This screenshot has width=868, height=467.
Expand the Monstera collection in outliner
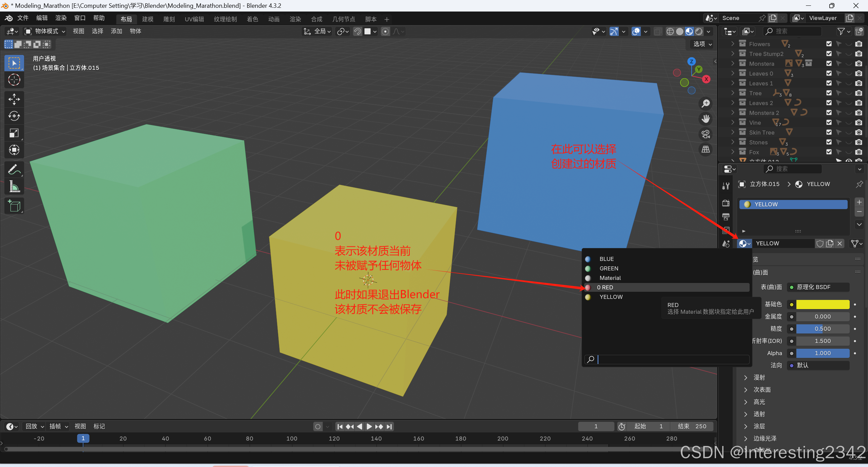[x=732, y=63]
